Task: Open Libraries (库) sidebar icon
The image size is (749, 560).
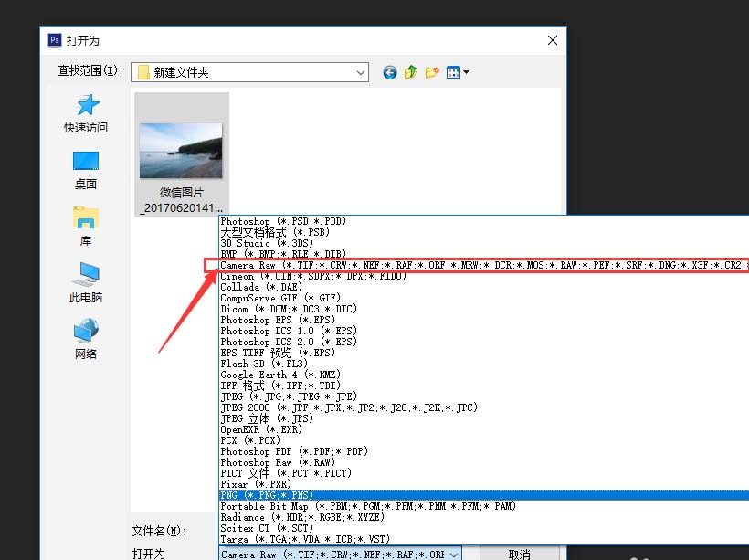Action: [x=86, y=227]
